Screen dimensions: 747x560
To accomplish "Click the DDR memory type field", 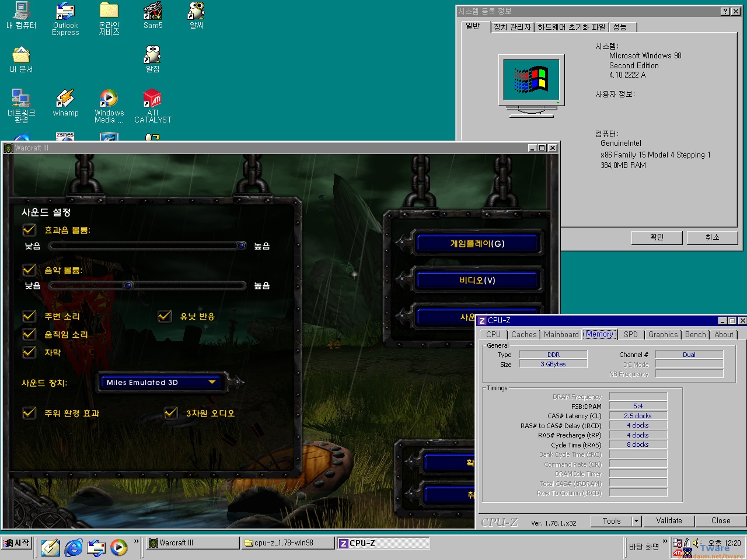I will 553,355.
